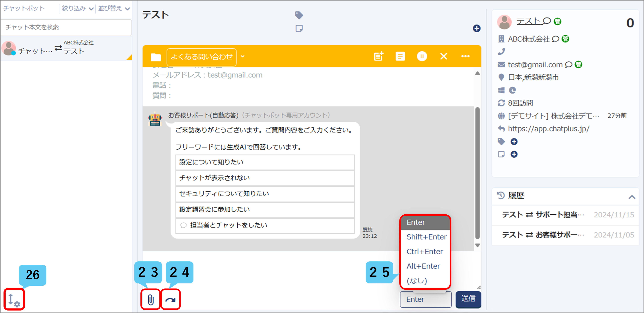Click the curved arrow transfer chat icon
Image resolution: width=644 pixels, height=313 pixels.
point(170,300)
